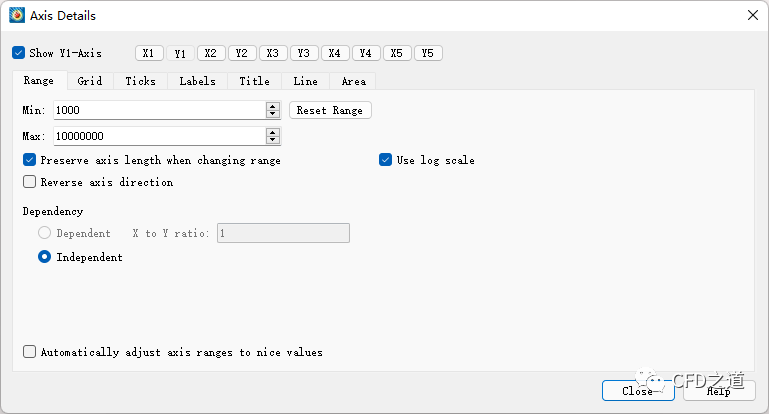Enable Reverse axis direction
The width and height of the screenshot is (769, 414).
pyautogui.click(x=29, y=182)
